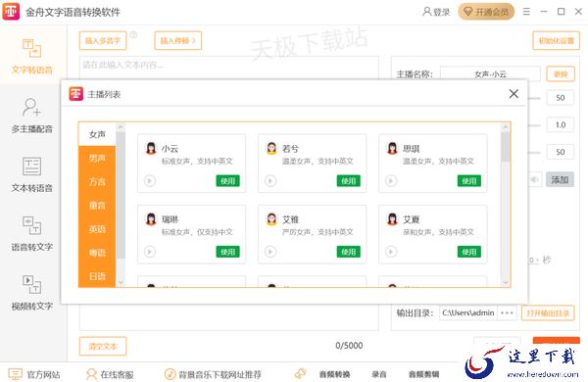Click the 更换 button beside anchor name

pos(561,74)
